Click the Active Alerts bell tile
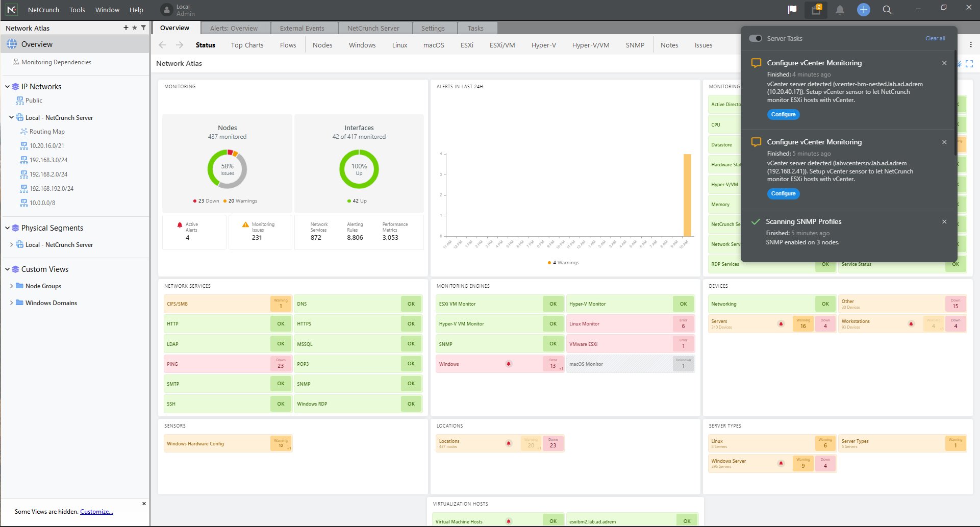 click(194, 231)
